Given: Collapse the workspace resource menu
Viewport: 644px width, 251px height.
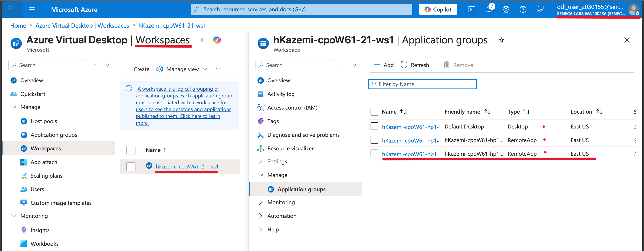Looking at the screenshot, I should (355, 65).
